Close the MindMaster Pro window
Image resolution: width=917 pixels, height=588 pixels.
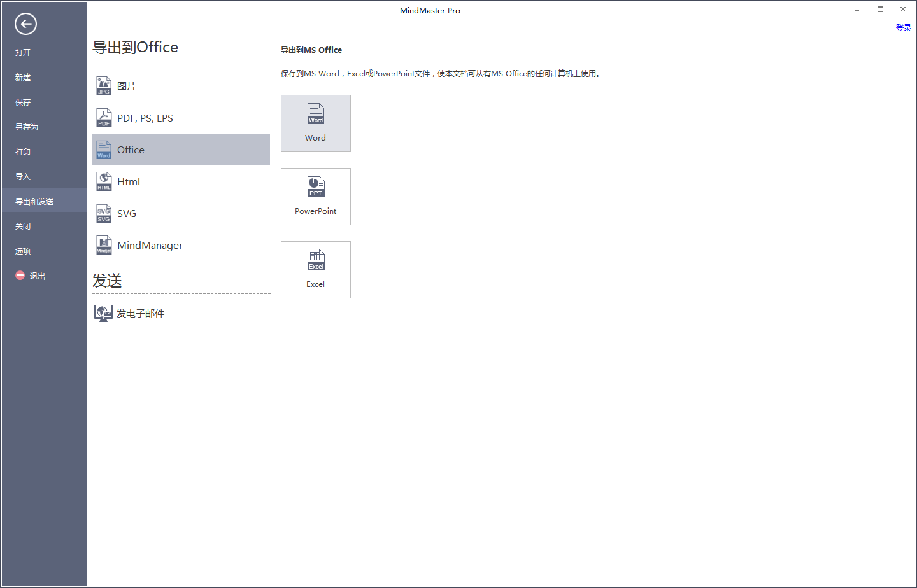point(903,10)
